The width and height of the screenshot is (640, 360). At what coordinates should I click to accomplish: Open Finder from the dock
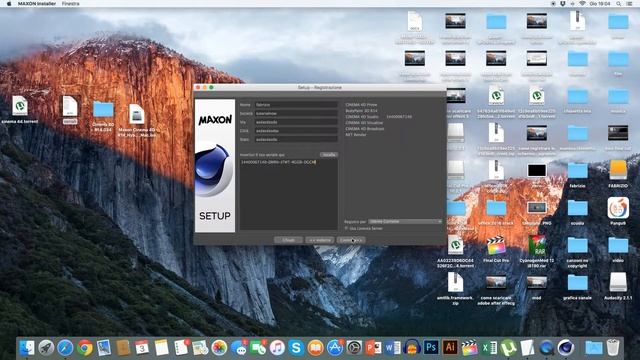[x=27, y=348]
